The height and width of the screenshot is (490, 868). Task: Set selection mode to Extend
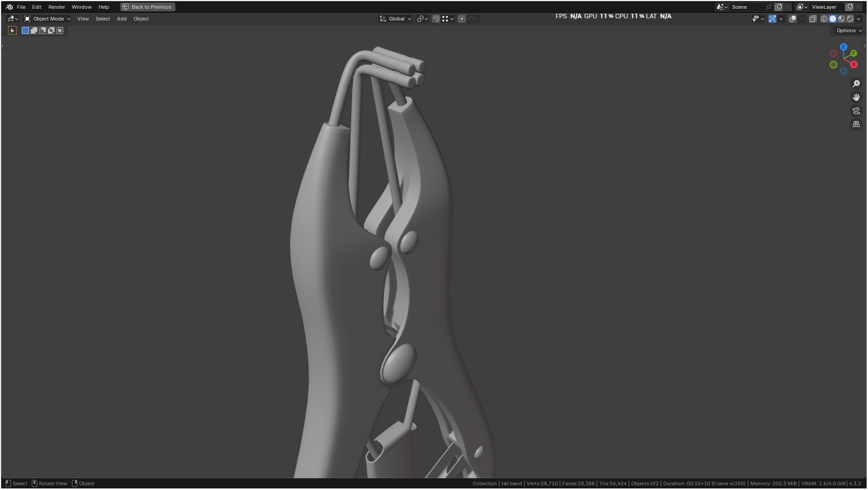tap(34, 30)
